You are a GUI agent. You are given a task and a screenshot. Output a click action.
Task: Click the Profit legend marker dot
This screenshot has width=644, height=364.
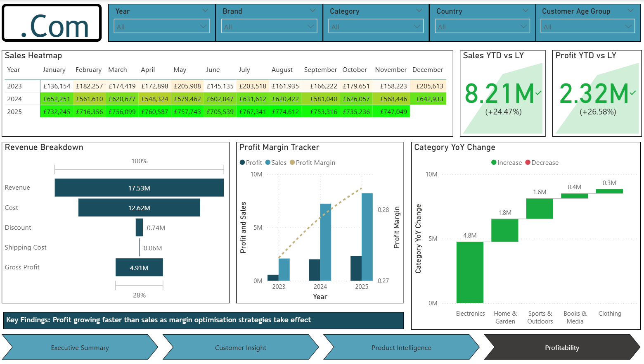[242, 162]
